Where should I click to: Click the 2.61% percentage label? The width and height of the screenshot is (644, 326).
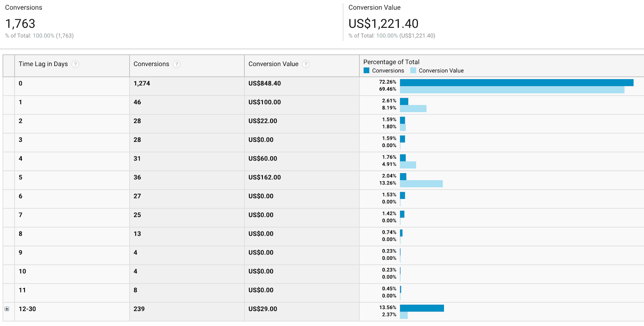tap(389, 101)
